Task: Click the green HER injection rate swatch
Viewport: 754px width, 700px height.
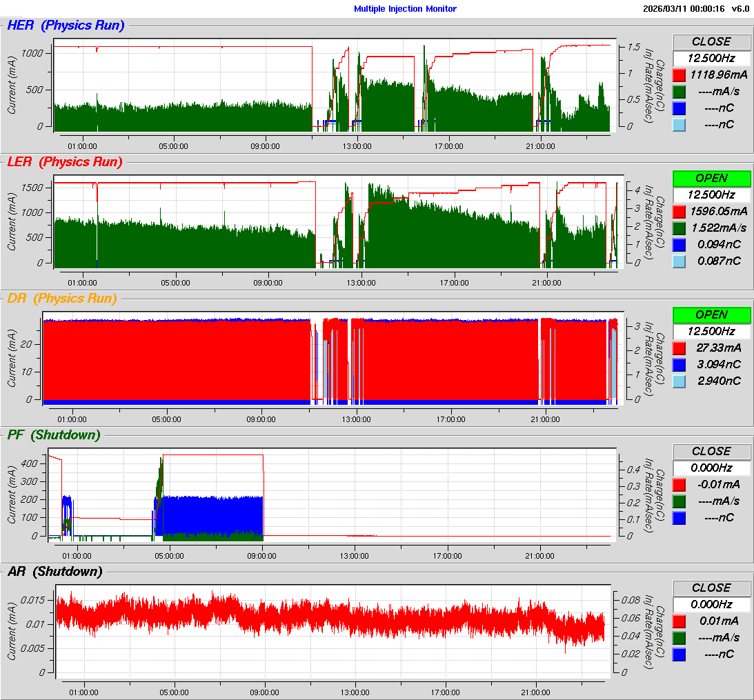Action: (679, 91)
